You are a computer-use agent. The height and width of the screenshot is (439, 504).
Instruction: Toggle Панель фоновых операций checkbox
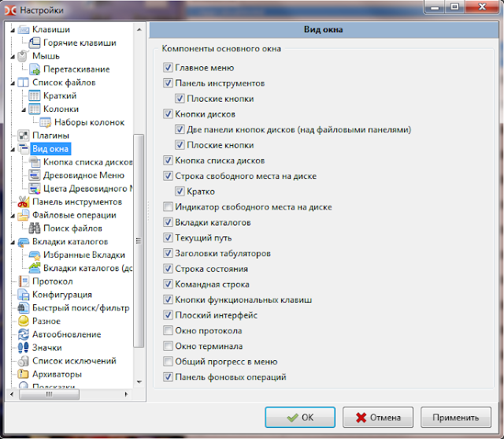click(x=168, y=377)
